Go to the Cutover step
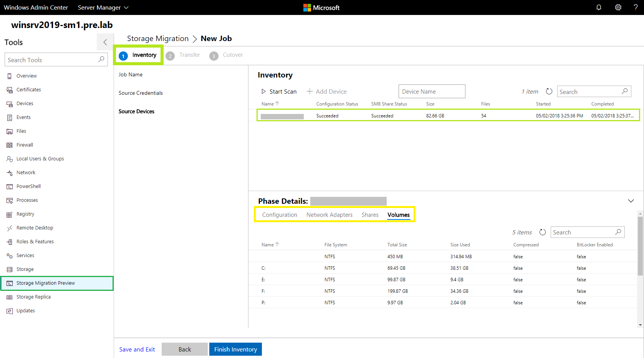Image resolution: width=644 pixels, height=358 pixels. click(226, 55)
